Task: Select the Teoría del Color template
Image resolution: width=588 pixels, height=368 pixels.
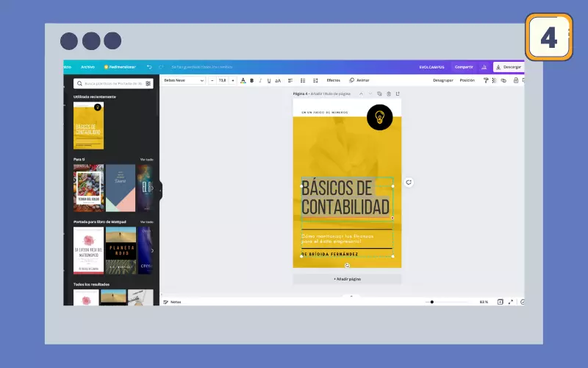Action: [x=88, y=188]
